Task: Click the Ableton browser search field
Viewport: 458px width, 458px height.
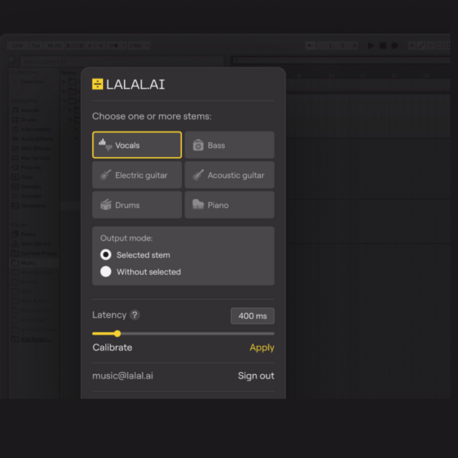Action: coord(122,61)
